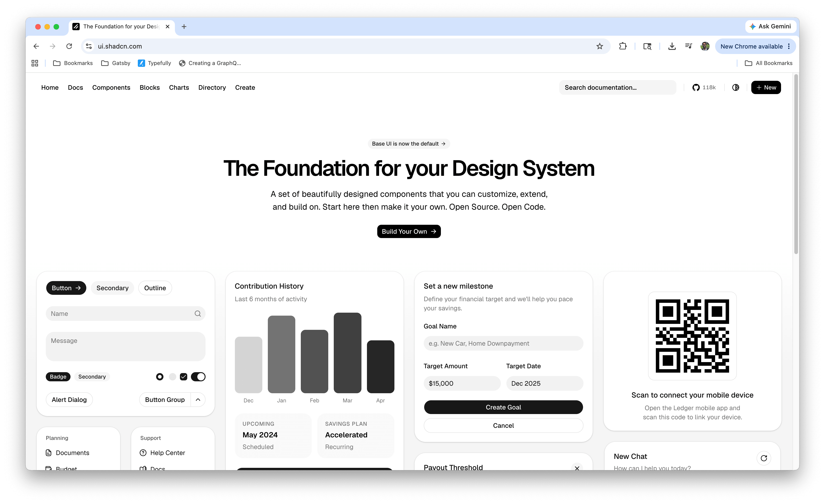Click the search magnifier in the Name field
The image size is (825, 504).
coord(198,313)
